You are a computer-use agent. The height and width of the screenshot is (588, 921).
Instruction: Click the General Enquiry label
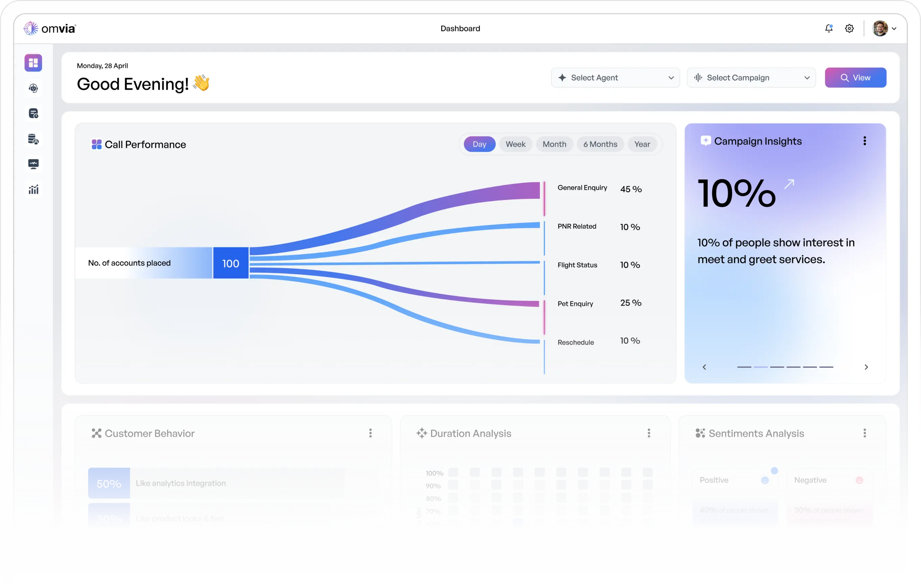pos(582,188)
